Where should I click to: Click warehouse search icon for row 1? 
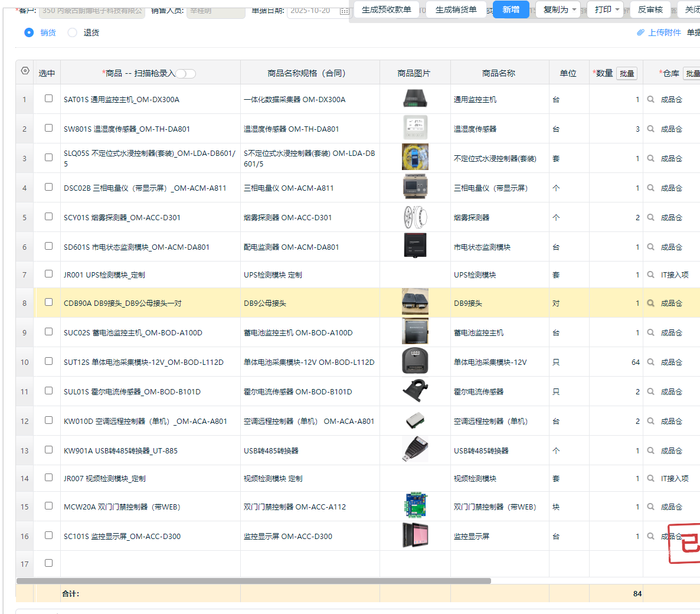click(x=650, y=100)
